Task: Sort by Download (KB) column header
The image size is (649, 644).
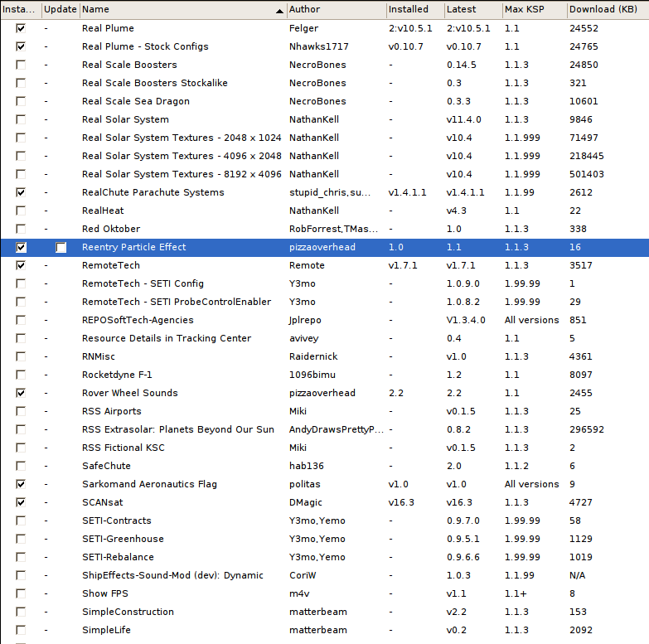Action: pyautogui.click(x=608, y=9)
